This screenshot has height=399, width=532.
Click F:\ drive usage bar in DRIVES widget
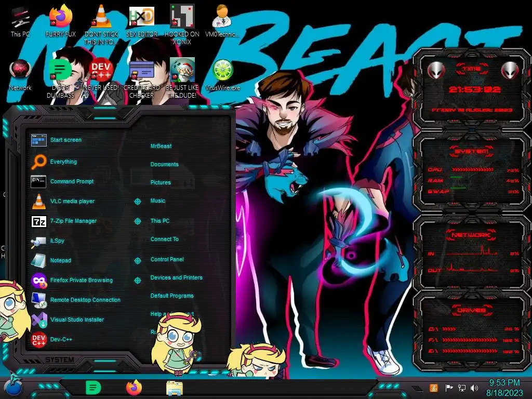470,340
